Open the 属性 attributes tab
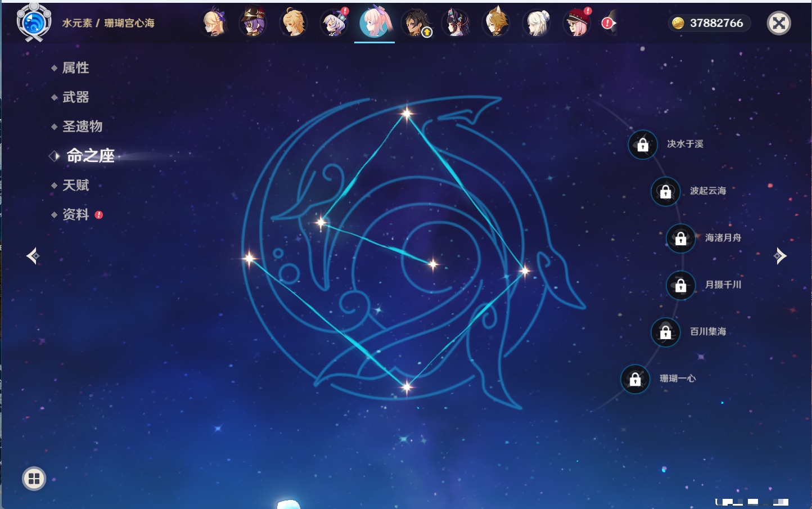Image resolution: width=812 pixels, height=509 pixels. 75,68
